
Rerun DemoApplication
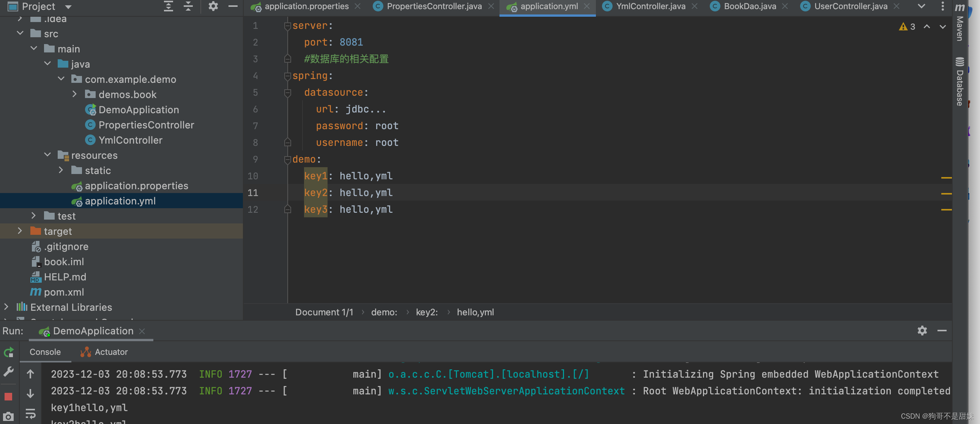[8, 352]
